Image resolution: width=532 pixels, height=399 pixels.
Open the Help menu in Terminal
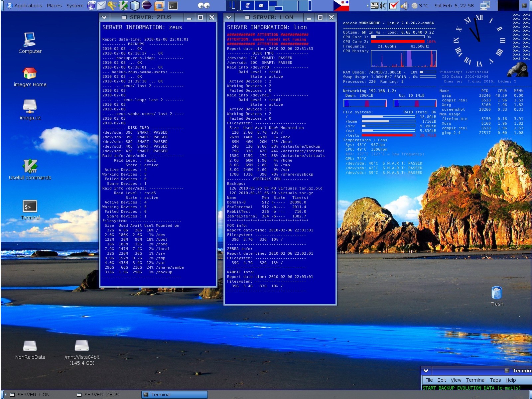click(510, 380)
